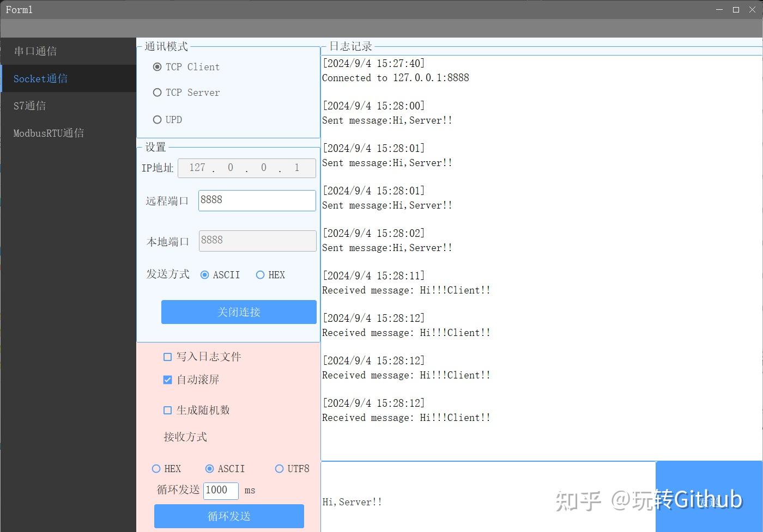Focus the 循环发送 interval box showing 1000
Viewport: 763px width, 532px height.
click(x=221, y=491)
